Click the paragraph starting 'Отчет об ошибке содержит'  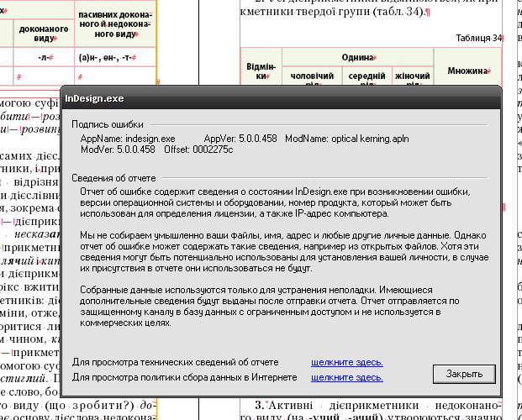coord(275,202)
